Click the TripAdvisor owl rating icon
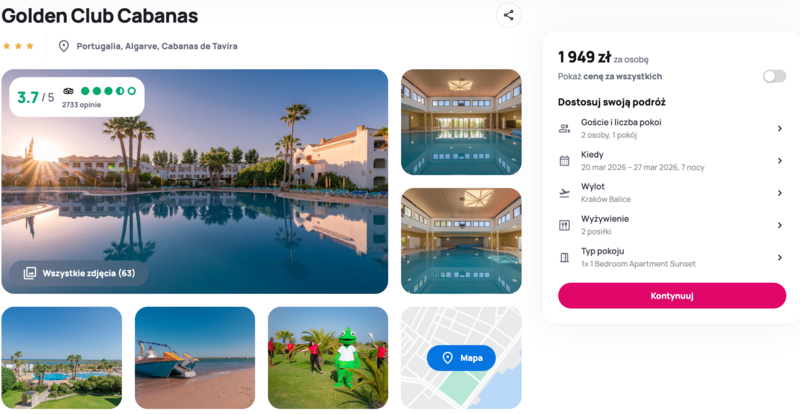The width and height of the screenshot is (800, 414). (x=68, y=91)
